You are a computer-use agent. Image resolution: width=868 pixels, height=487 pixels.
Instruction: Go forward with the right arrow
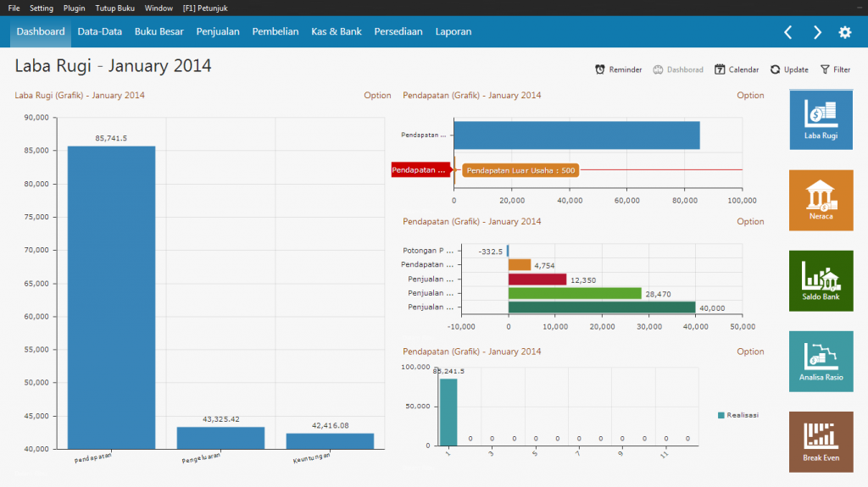pos(817,32)
